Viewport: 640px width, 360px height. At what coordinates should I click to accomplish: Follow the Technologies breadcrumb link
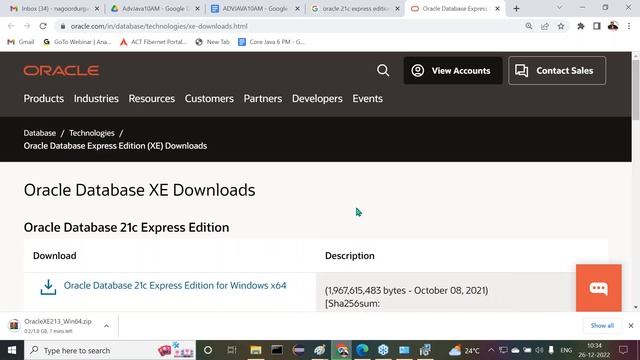point(92,133)
